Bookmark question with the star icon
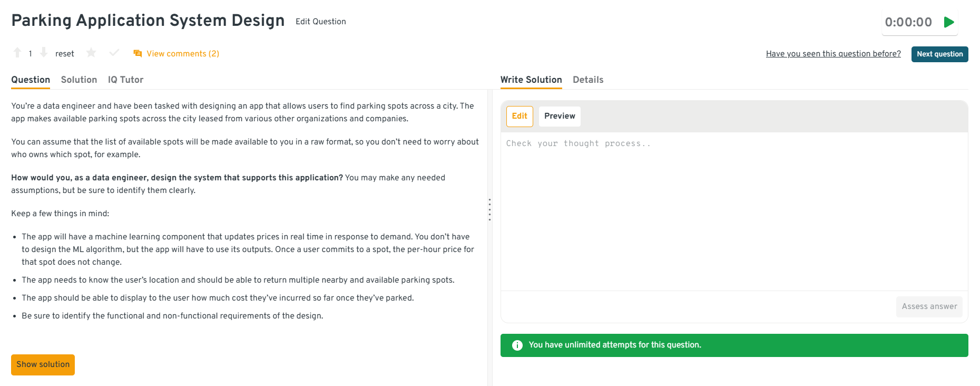The image size is (980, 386). pos(91,53)
